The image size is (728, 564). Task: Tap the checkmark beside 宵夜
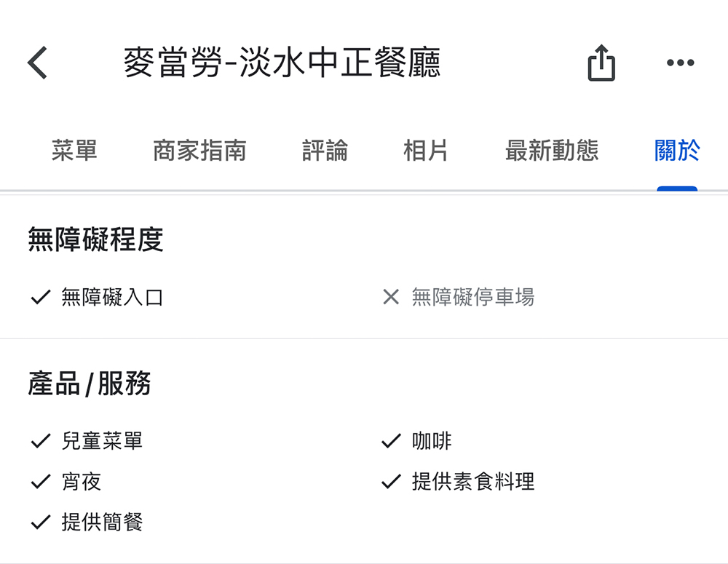click(40, 482)
